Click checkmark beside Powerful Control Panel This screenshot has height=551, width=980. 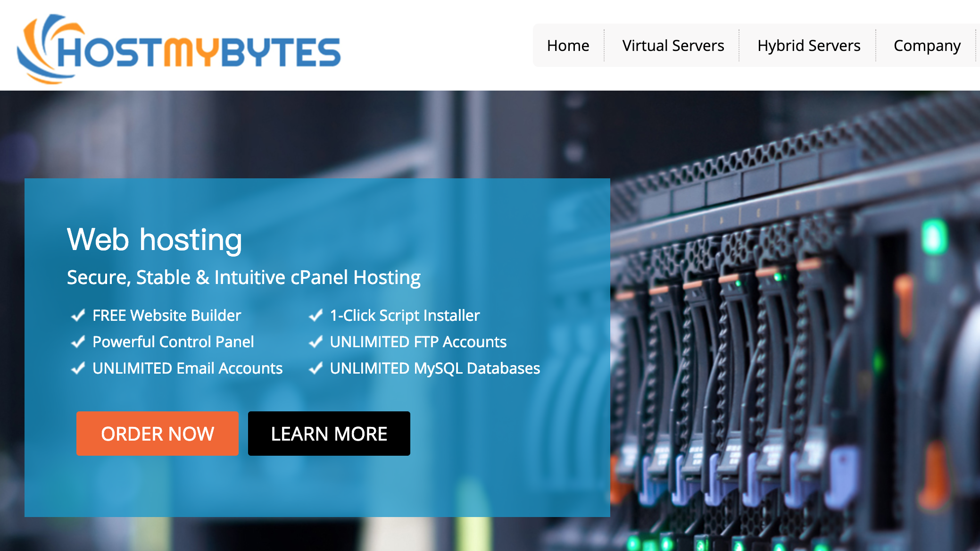[78, 342]
